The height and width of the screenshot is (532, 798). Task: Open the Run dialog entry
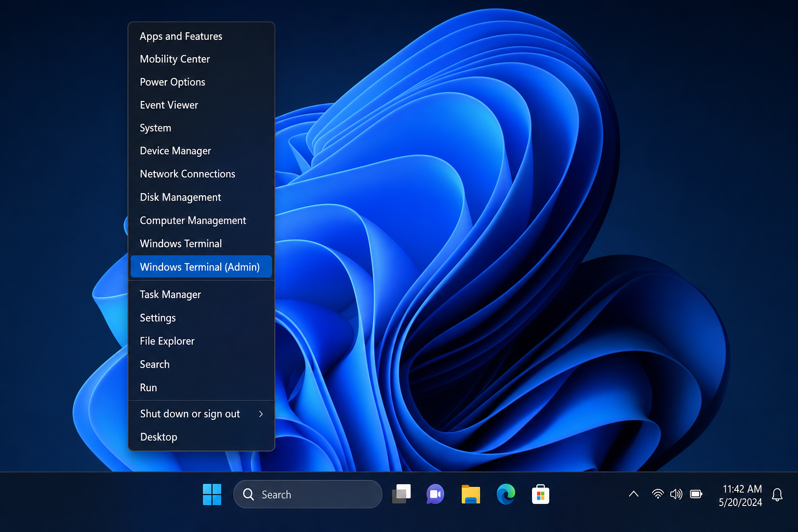coord(201,388)
